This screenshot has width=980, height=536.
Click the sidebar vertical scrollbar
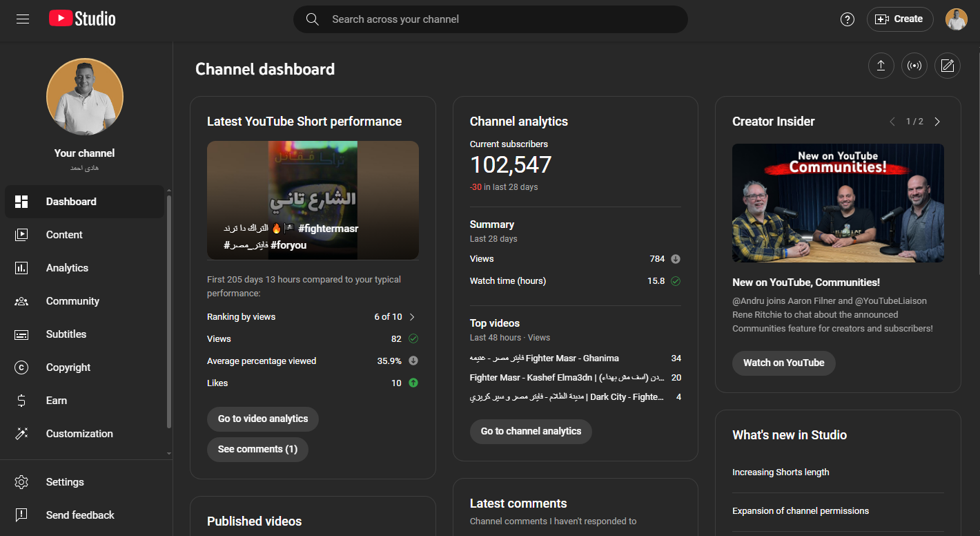click(169, 311)
